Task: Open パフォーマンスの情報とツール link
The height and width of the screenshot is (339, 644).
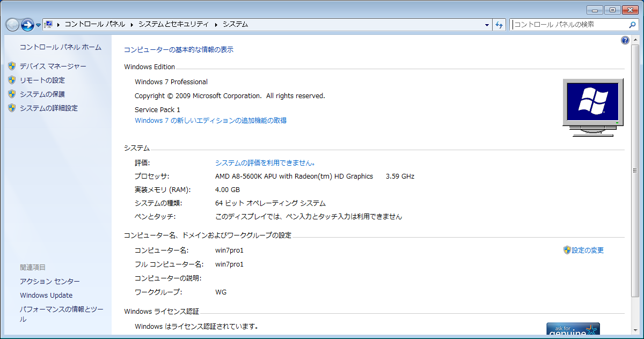Action: click(x=61, y=314)
